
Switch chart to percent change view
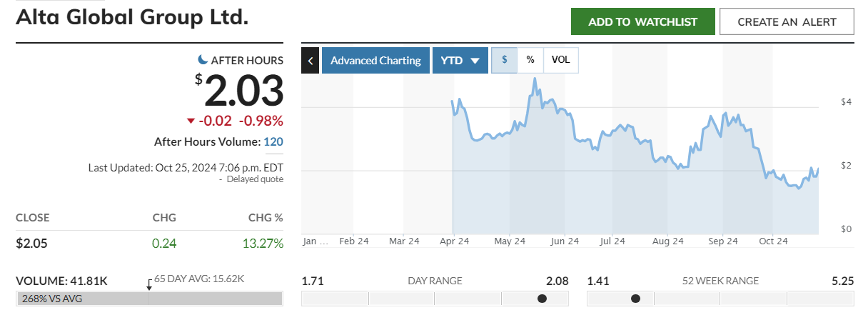pos(530,61)
